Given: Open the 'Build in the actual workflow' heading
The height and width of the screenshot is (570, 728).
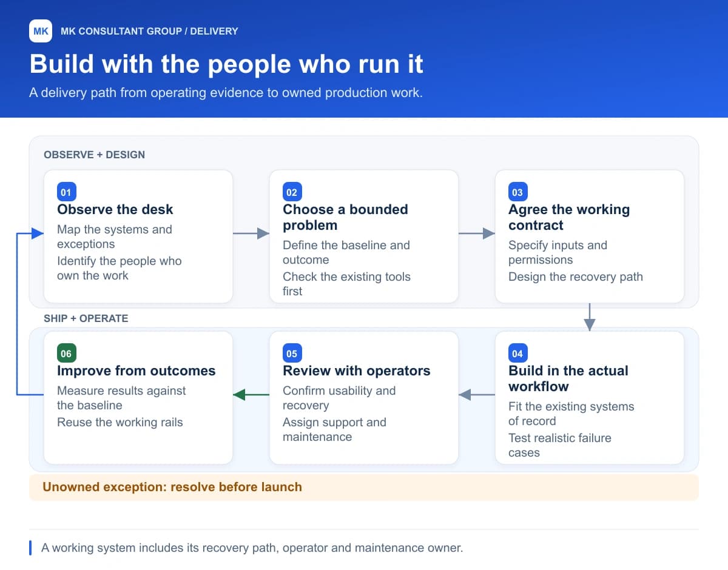Looking at the screenshot, I should (x=568, y=378).
